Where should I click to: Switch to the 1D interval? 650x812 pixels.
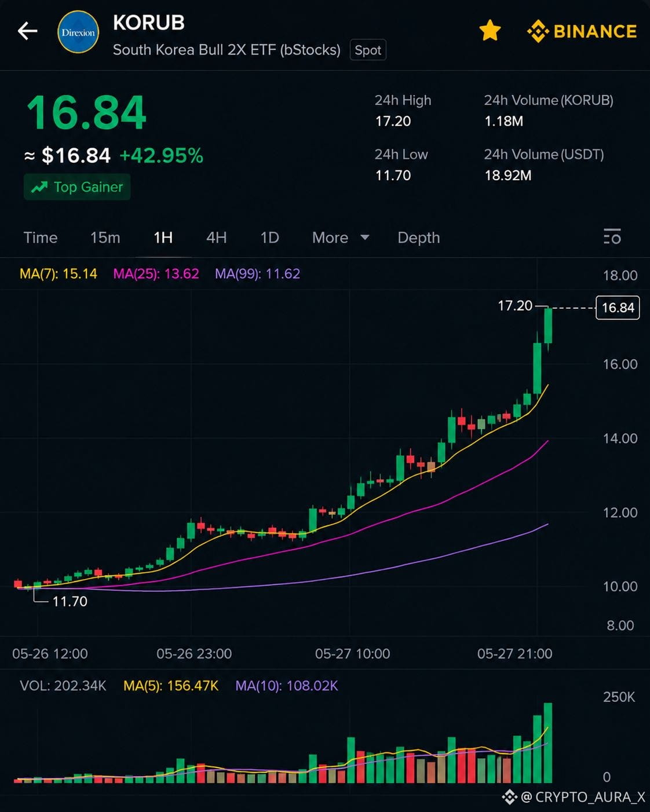[269, 237]
